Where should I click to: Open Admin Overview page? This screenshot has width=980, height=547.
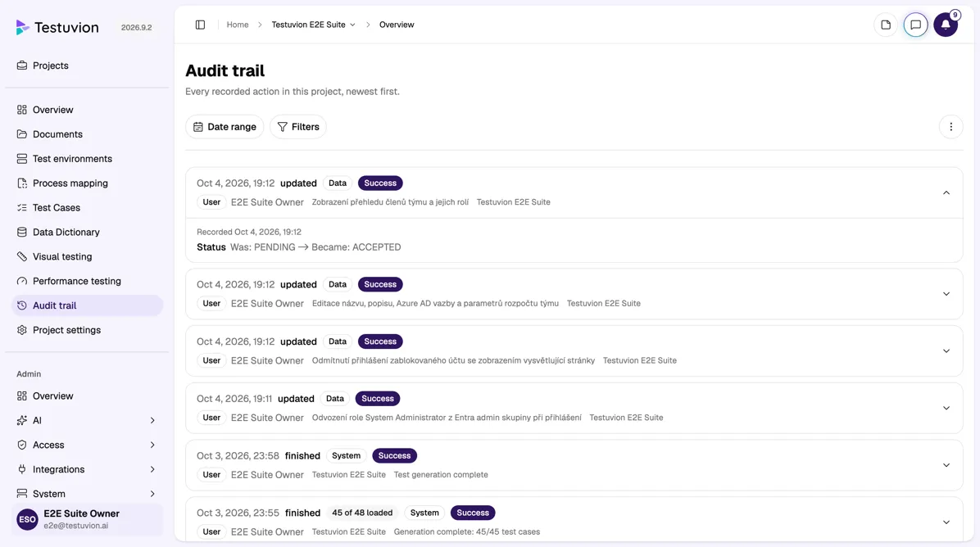tap(88, 396)
